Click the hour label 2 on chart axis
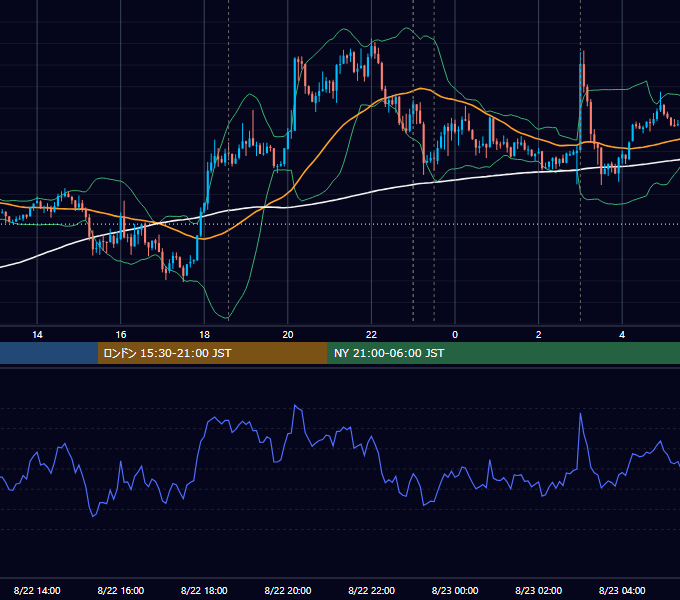This screenshot has height=600, width=680. point(539,335)
